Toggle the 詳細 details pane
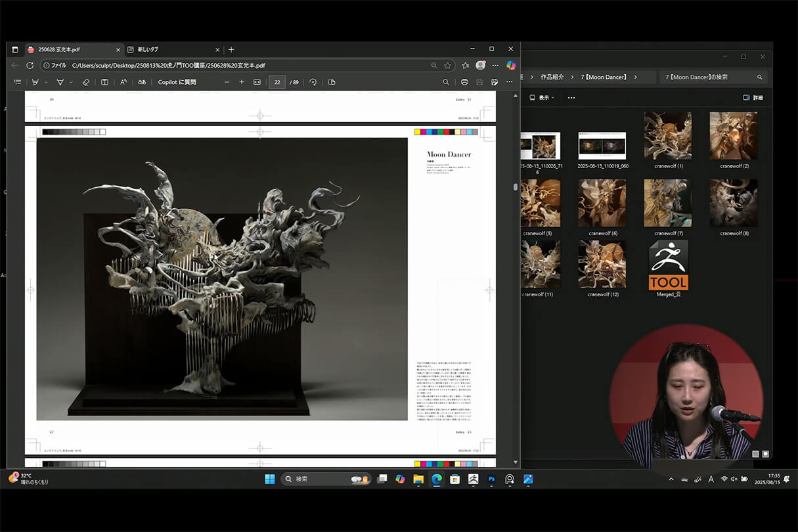 pyautogui.click(x=753, y=97)
